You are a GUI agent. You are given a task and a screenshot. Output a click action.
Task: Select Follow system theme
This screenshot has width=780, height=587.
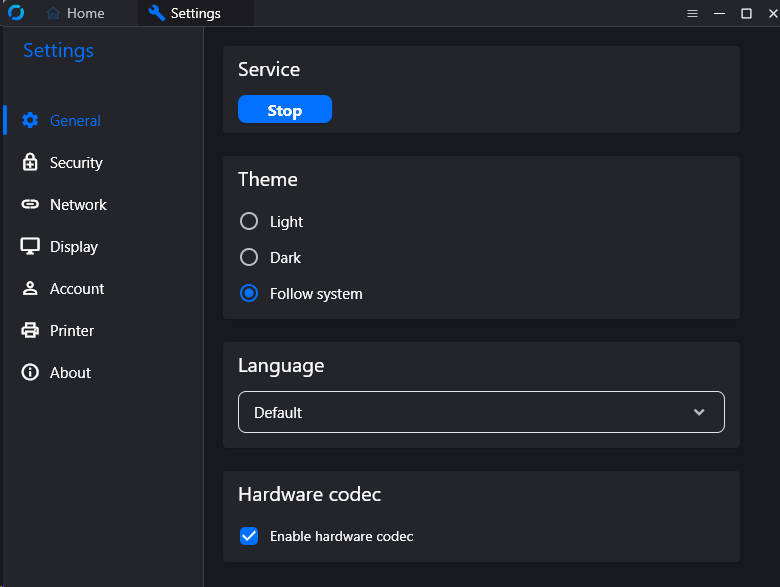point(249,294)
